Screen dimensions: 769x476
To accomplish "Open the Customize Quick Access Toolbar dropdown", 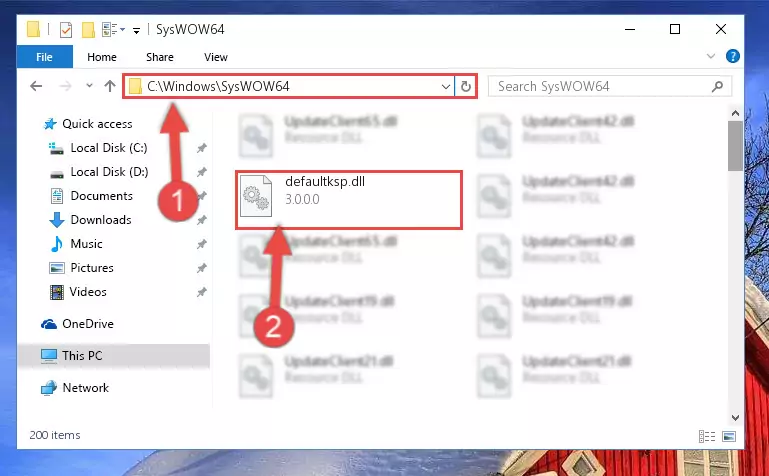I will click(x=136, y=30).
